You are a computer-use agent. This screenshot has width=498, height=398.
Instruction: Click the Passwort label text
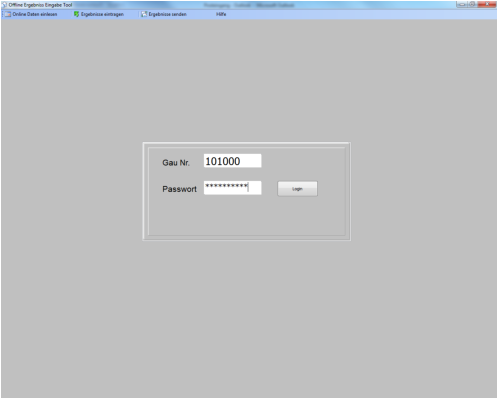179,189
